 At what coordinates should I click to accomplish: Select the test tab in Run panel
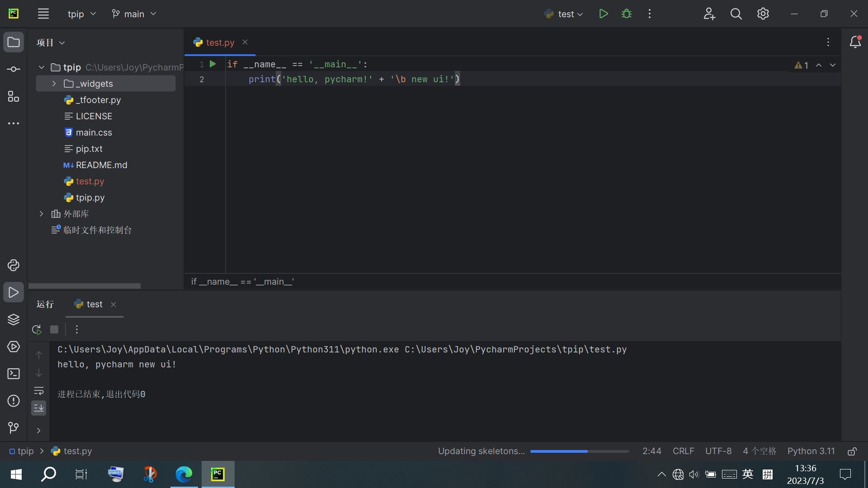coord(94,305)
